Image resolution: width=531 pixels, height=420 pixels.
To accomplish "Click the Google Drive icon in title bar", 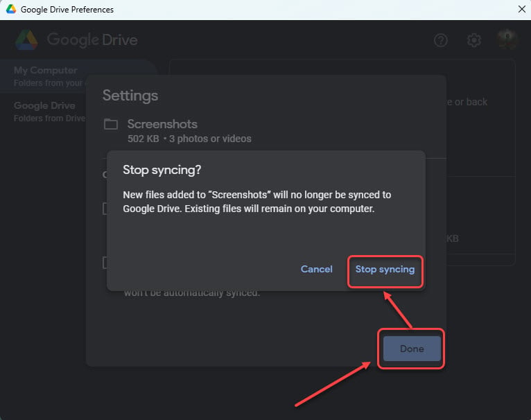I will click(11, 10).
